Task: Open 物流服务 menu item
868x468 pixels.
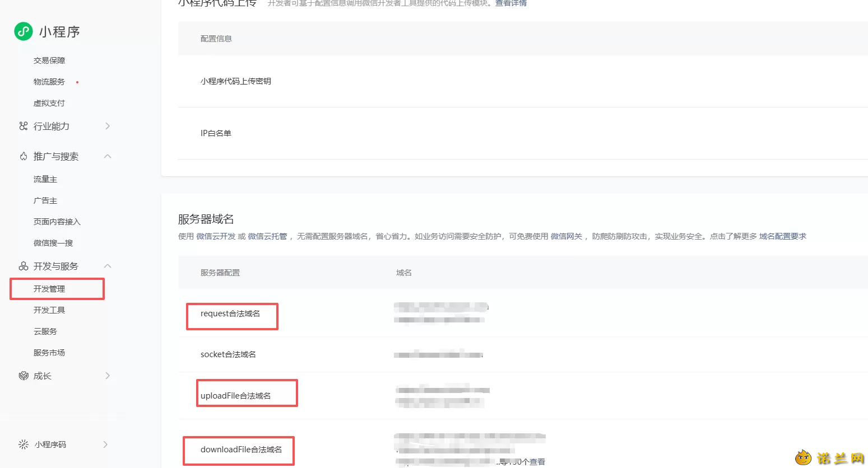Action: [x=49, y=82]
